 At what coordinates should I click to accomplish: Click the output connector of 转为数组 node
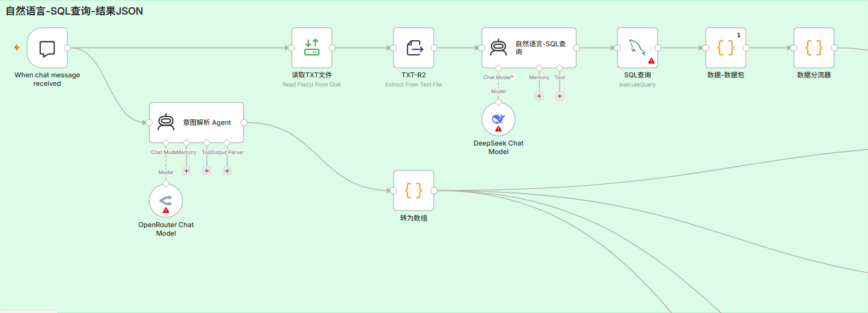tap(434, 191)
